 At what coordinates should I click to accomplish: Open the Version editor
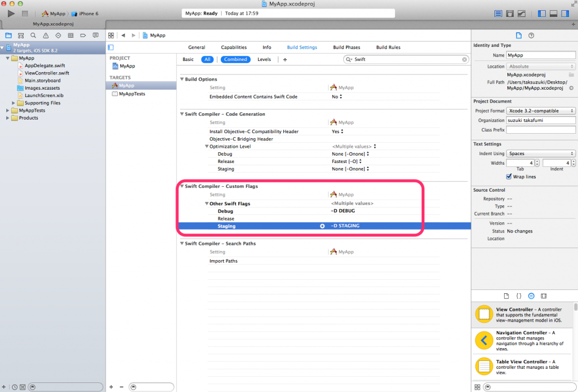click(522, 13)
